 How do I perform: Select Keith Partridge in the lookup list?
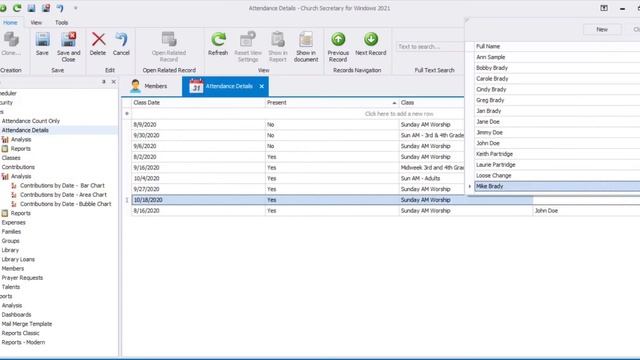coord(557,154)
